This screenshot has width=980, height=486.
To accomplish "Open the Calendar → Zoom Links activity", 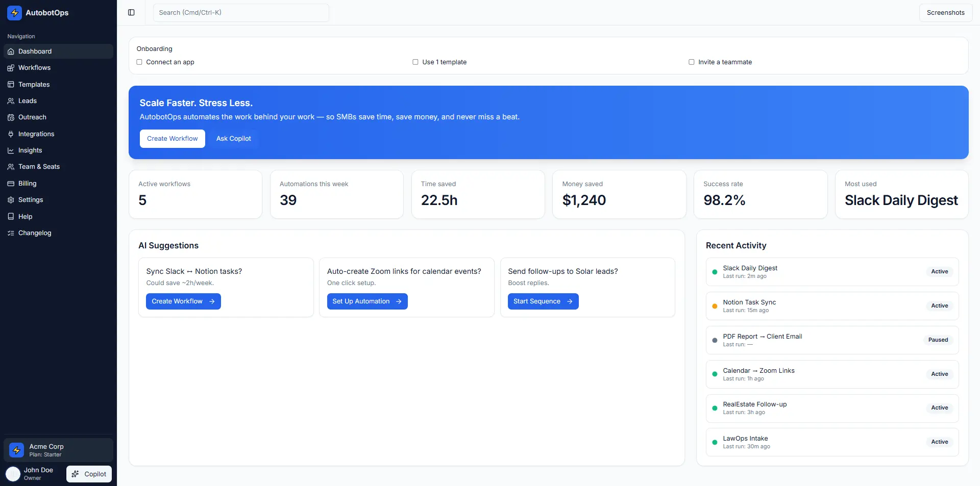I will coord(832,374).
